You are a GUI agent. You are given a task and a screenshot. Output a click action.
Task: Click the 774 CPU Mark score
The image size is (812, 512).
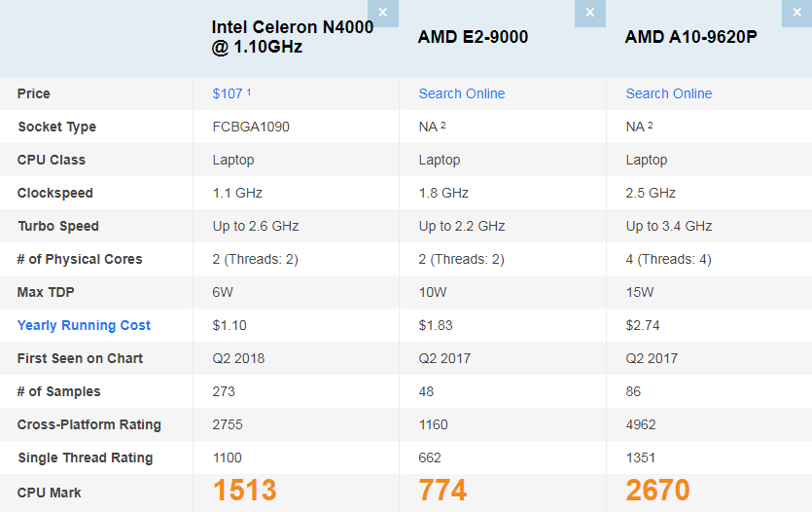pos(442,491)
